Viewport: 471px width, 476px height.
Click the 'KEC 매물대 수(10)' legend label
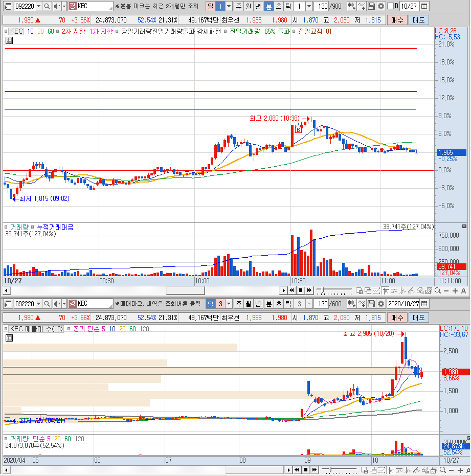36,329
